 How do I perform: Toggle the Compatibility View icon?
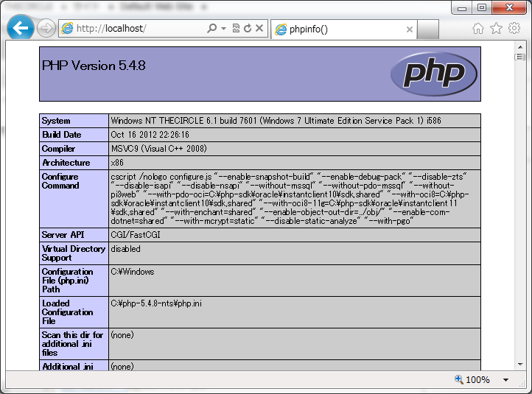click(x=236, y=28)
